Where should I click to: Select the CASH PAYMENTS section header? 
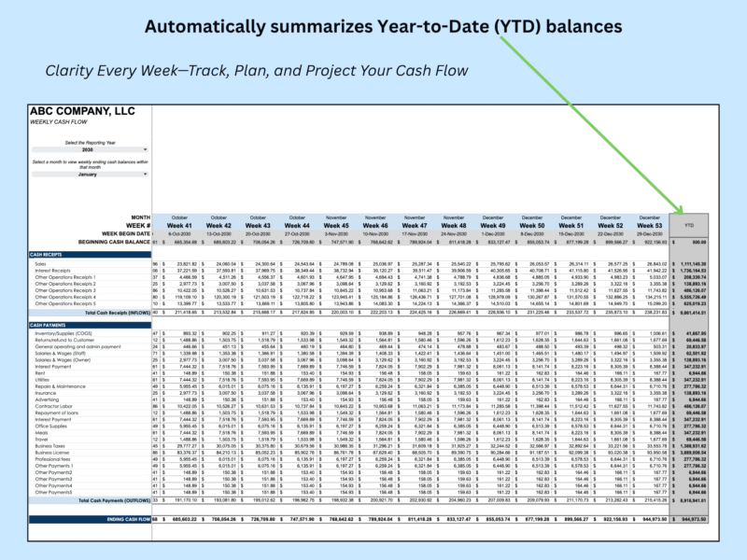tap(90, 325)
